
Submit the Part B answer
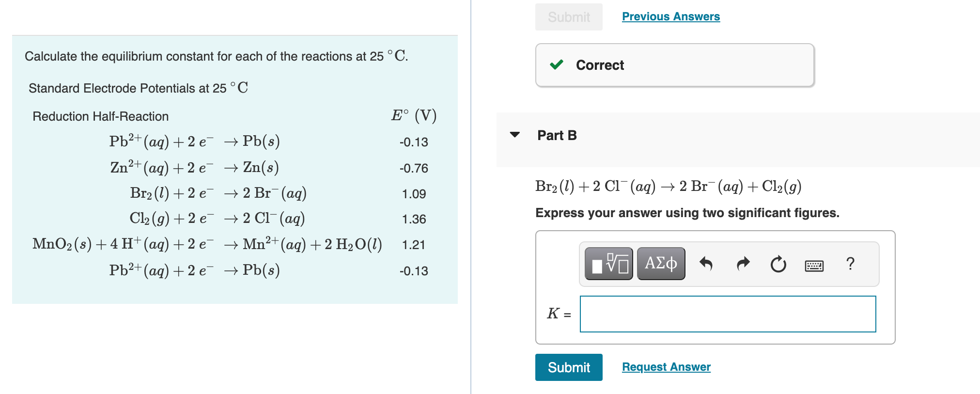pos(568,367)
